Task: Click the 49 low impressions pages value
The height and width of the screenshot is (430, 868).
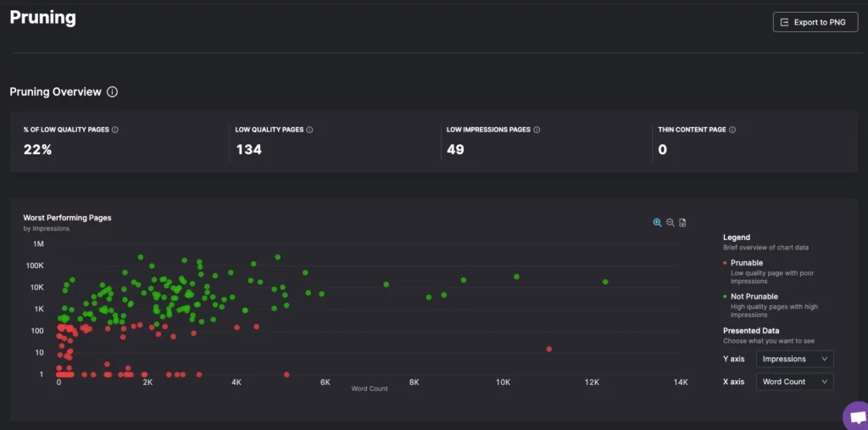Action: click(455, 150)
